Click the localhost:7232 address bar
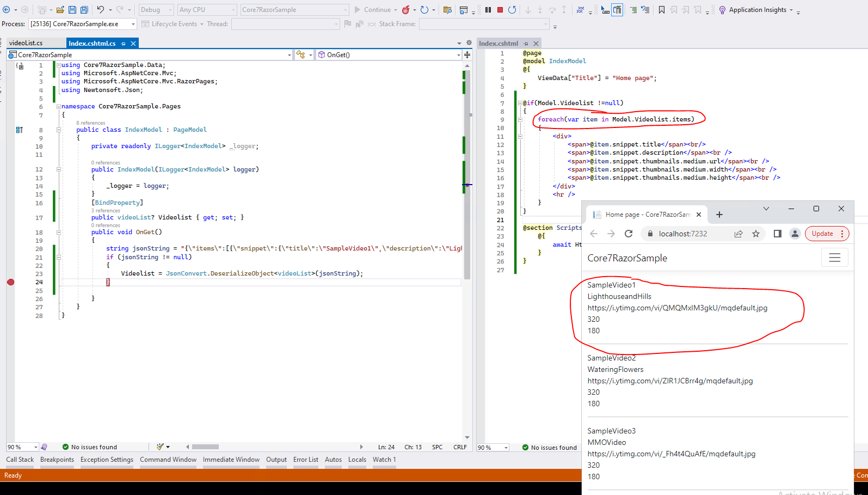The height and width of the screenshot is (495, 868). [x=683, y=234]
